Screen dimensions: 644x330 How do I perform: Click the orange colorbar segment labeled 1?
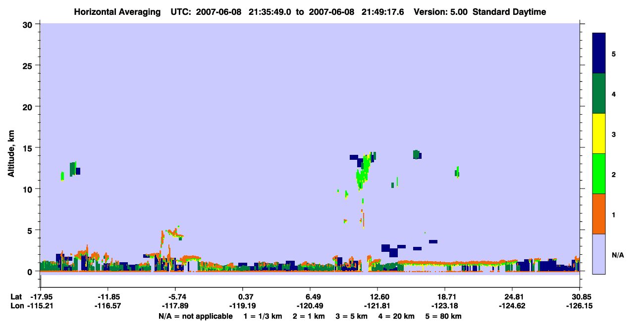tap(599, 214)
